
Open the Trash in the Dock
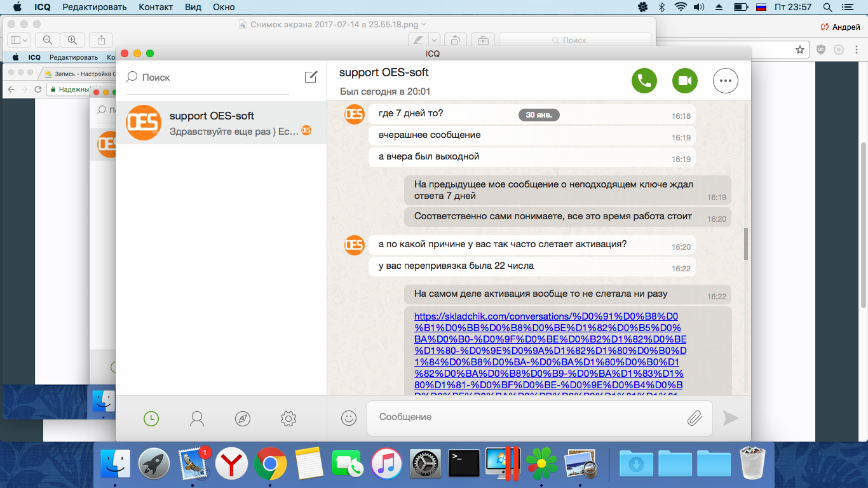click(x=753, y=463)
